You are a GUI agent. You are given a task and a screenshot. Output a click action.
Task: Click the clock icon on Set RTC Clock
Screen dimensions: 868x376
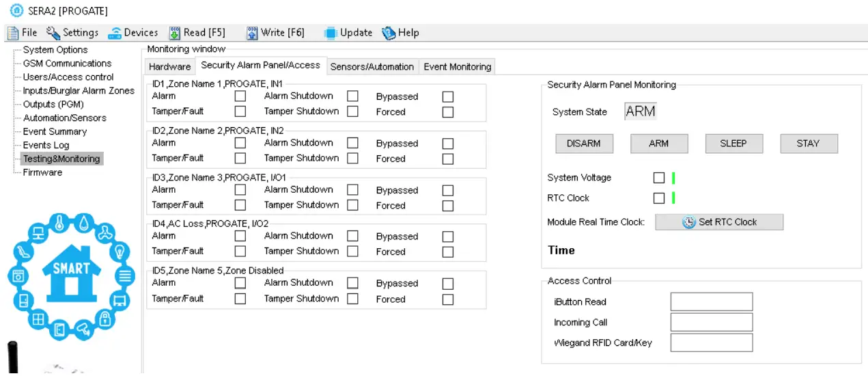689,222
